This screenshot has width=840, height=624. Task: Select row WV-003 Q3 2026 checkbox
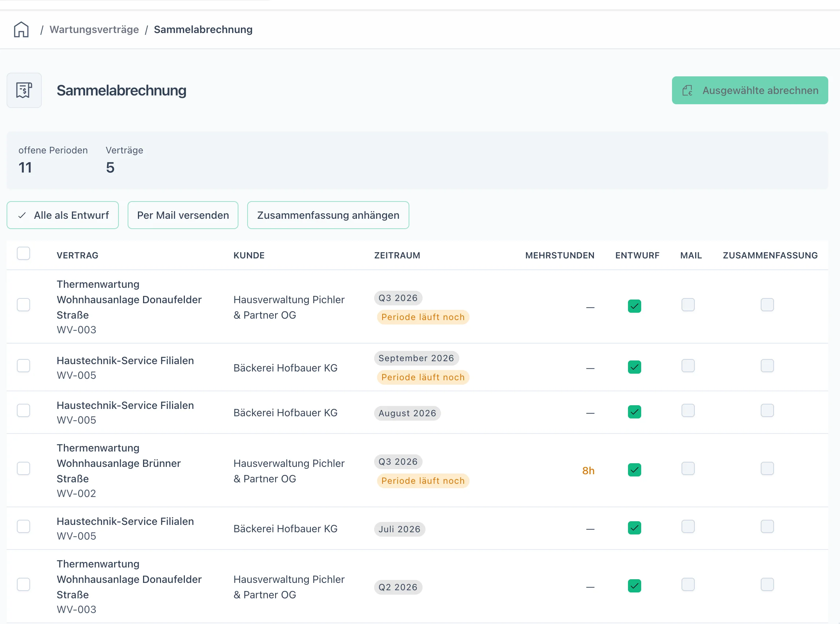(23, 305)
